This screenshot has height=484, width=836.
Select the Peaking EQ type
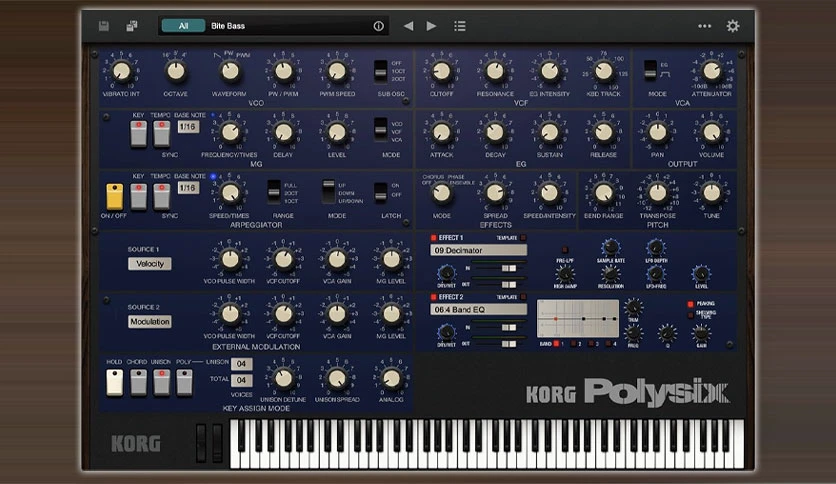(691, 304)
